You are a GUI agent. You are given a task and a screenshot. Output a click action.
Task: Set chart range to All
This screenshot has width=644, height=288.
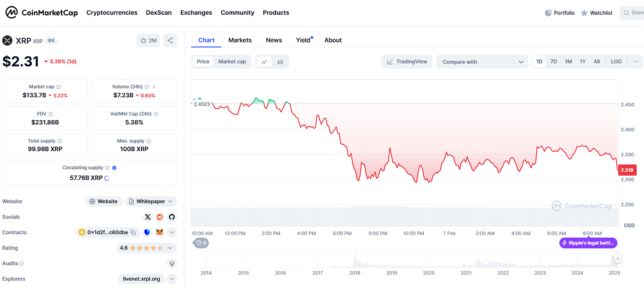597,62
